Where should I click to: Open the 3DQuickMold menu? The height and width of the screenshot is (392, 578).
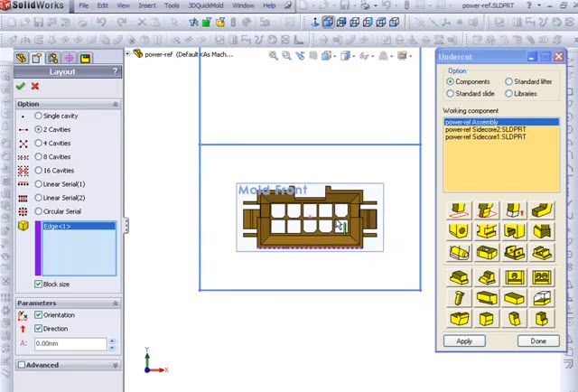tap(206, 5)
